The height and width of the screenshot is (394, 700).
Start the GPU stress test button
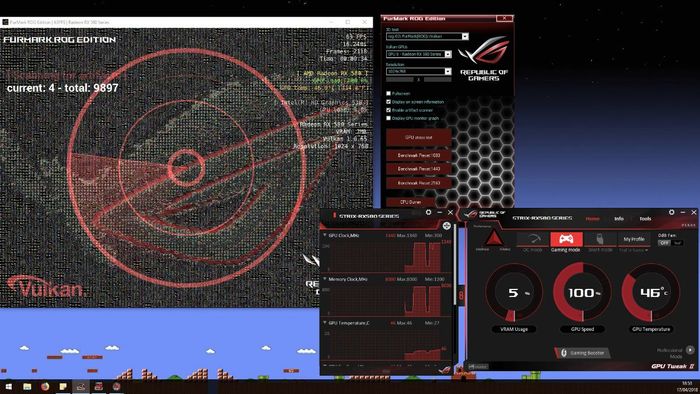(x=418, y=137)
